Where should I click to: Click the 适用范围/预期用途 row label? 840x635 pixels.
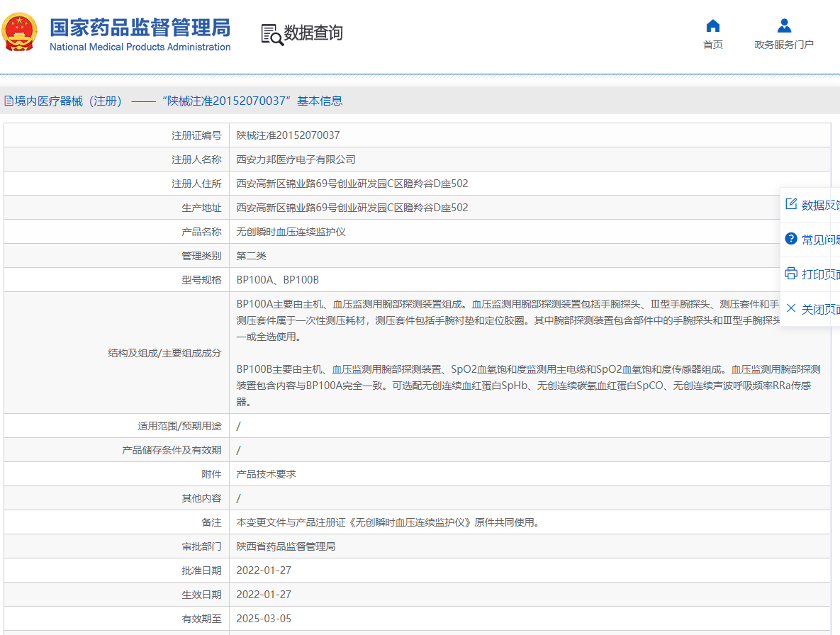[x=179, y=426]
